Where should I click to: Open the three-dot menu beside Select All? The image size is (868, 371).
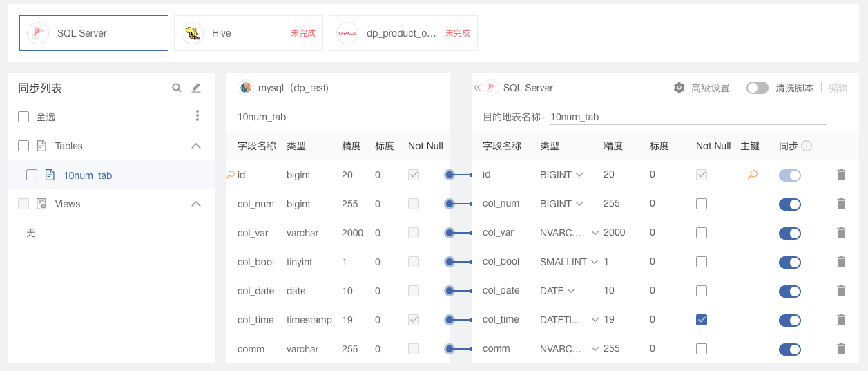(197, 115)
